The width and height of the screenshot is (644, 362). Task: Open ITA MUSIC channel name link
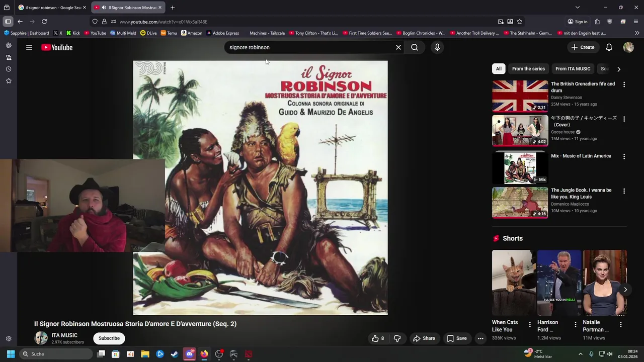tap(64, 335)
